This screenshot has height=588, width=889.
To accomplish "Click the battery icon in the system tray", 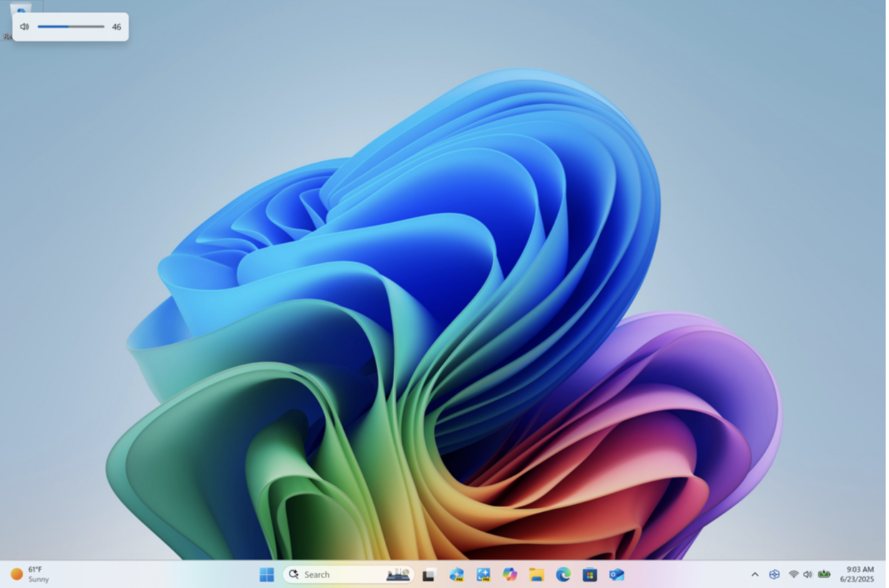I will (825, 574).
